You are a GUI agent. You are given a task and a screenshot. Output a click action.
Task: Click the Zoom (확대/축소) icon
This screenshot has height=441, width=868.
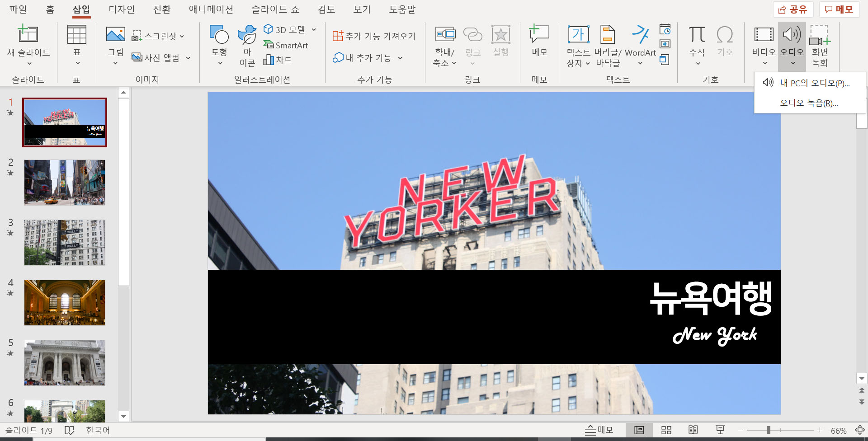pyautogui.click(x=445, y=34)
